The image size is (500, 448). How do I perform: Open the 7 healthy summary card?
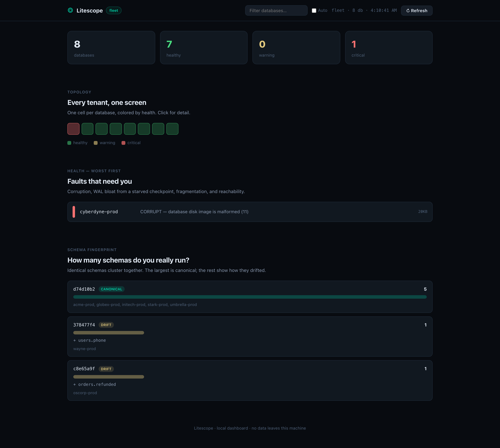pos(204,48)
